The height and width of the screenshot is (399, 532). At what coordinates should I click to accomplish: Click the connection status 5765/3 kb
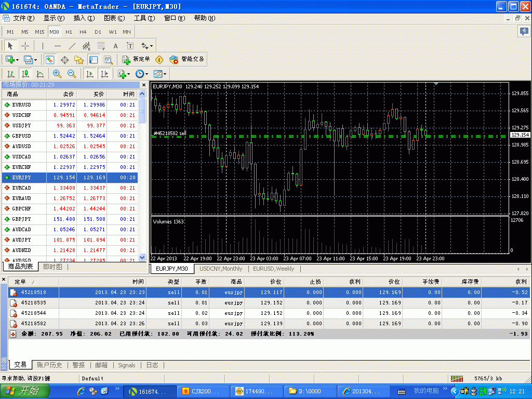[x=476, y=378]
